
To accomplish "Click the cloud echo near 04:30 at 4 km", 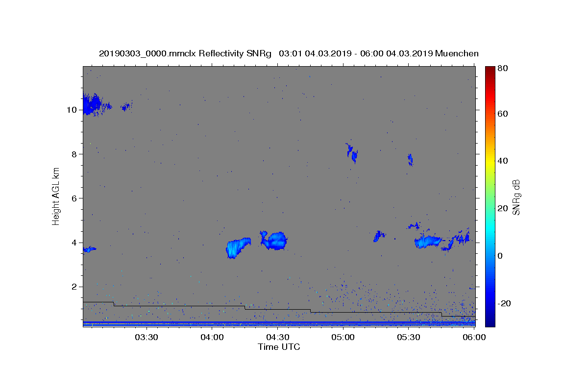I will point(274,241).
